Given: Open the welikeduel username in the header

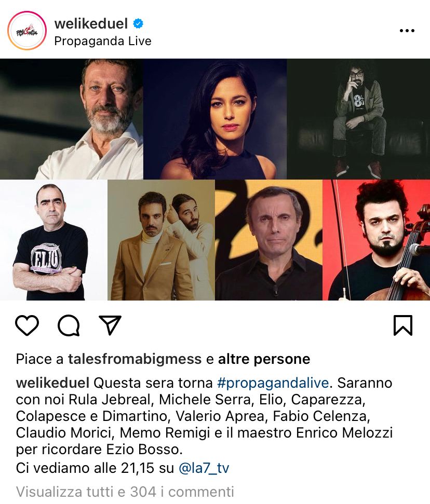Looking at the screenshot, I should pos(91,23).
